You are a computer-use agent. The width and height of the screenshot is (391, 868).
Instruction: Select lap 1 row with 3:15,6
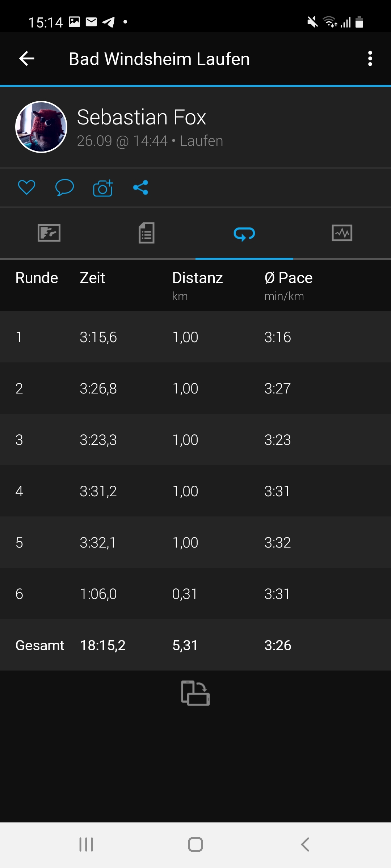[x=195, y=337]
